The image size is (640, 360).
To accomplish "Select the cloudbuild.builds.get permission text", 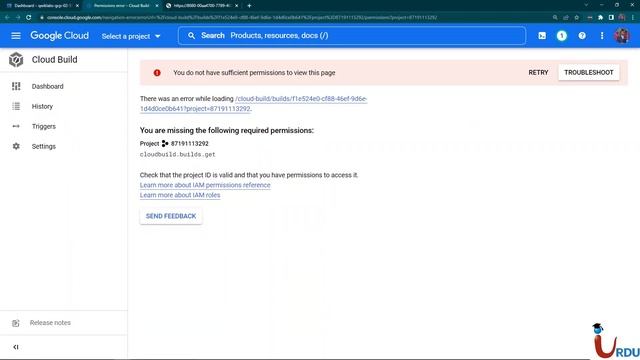I will coord(178,155).
